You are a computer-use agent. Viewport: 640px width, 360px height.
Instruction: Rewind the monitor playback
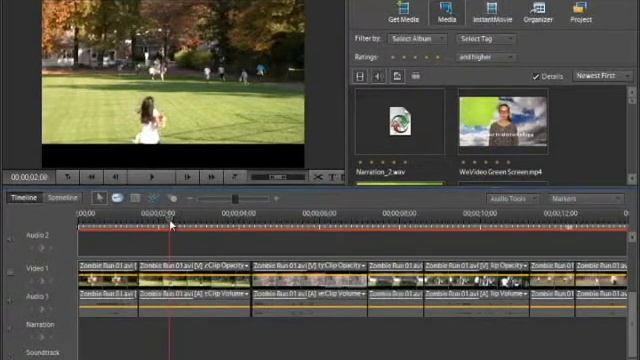tap(91, 177)
